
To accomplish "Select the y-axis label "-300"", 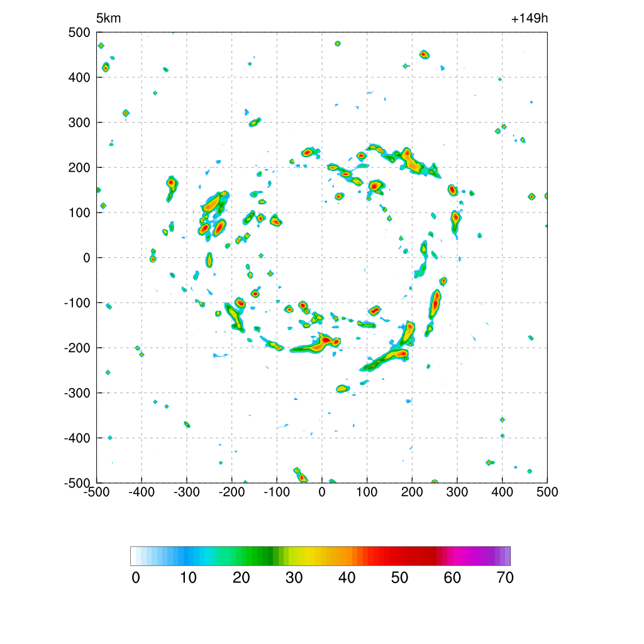I will pos(77,394).
